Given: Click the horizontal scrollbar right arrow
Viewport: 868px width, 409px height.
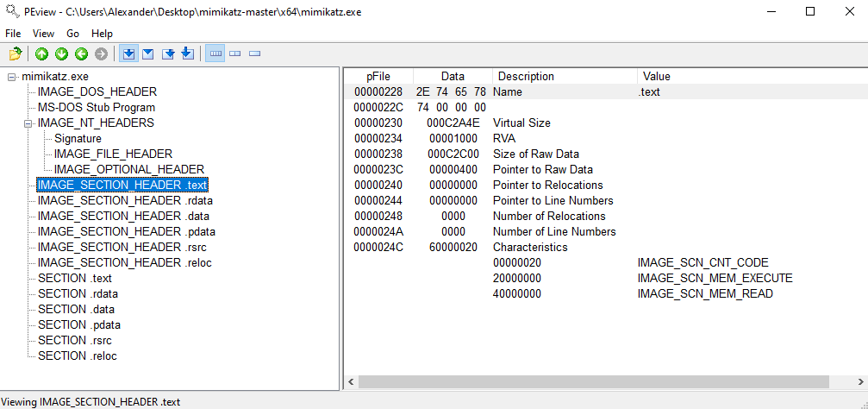Looking at the screenshot, I should tap(860, 382).
